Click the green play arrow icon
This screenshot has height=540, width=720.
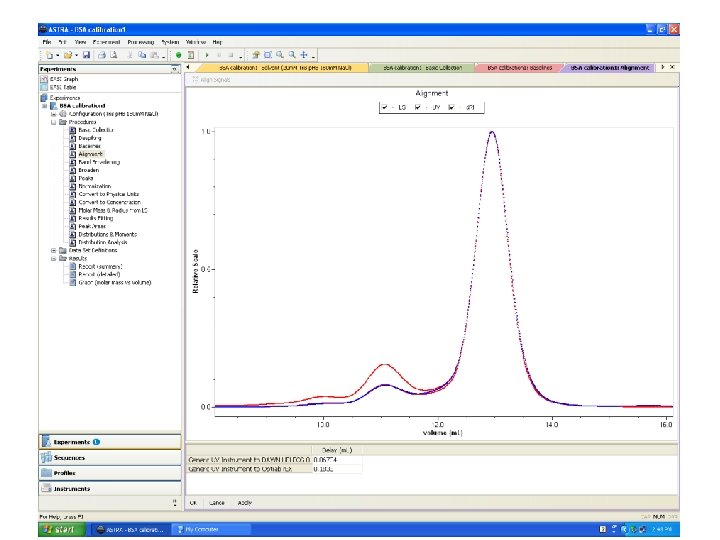tap(207, 55)
